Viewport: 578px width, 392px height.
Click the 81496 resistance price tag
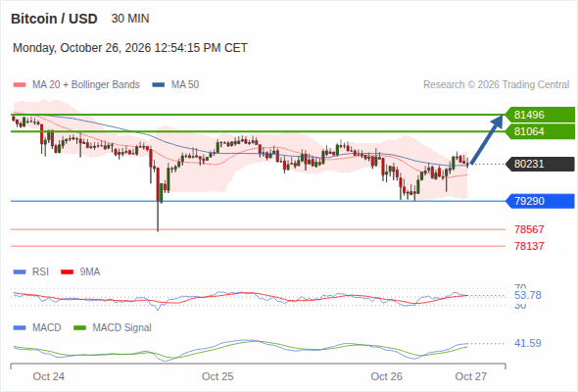[540, 115]
